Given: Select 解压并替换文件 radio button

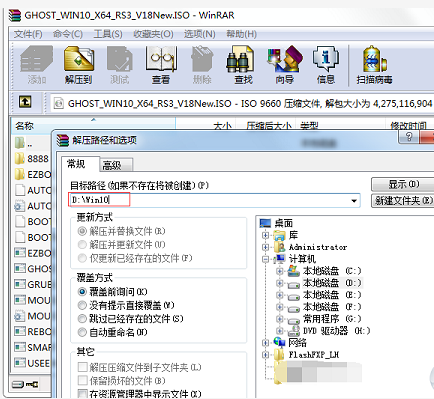Looking at the screenshot, I should (x=82, y=231).
